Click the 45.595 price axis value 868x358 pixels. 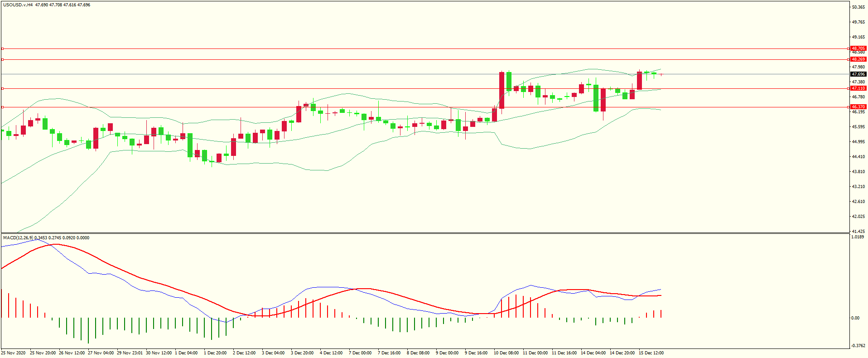(858, 127)
